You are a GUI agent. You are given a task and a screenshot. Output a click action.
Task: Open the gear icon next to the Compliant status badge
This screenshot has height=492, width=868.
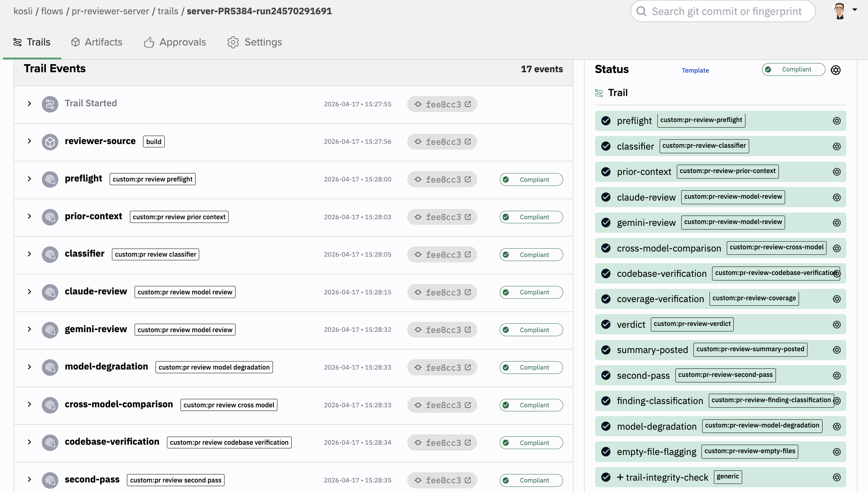pyautogui.click(x=836, y=70)
